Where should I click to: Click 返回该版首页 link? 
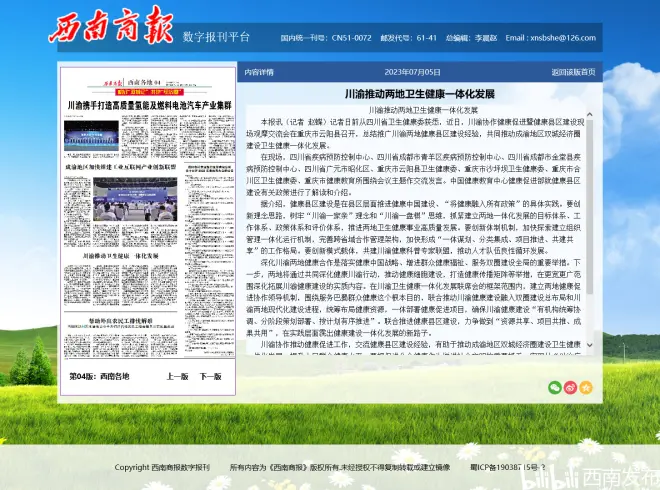tap(573, 72)
